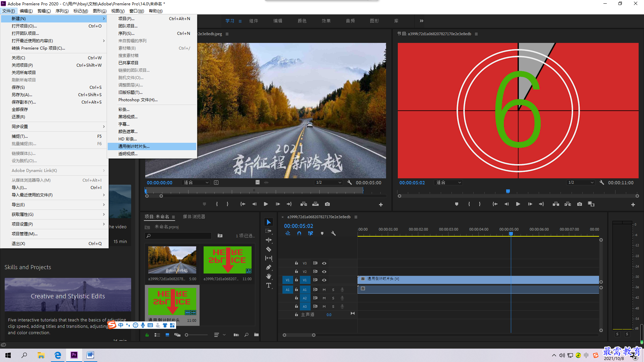The height and width of the screenshot is (362, 644).
Task: Toggle lock on V1 track
Action: (x=297, y=280)
